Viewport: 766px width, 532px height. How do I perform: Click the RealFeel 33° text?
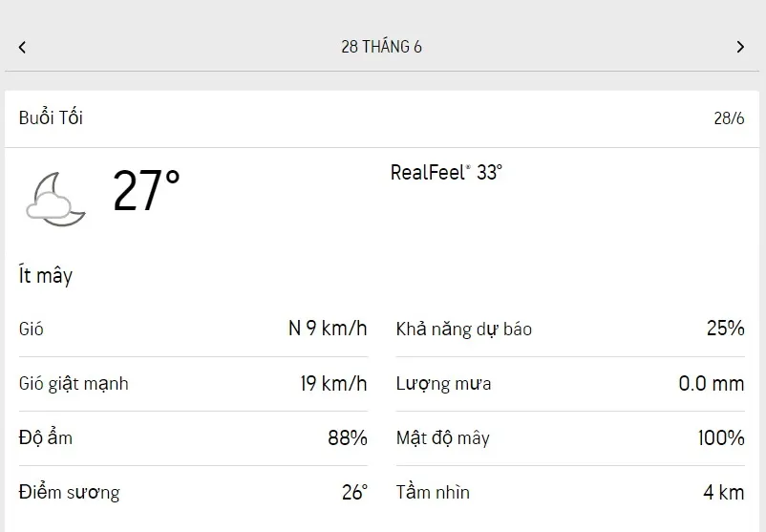click(446, 173)
